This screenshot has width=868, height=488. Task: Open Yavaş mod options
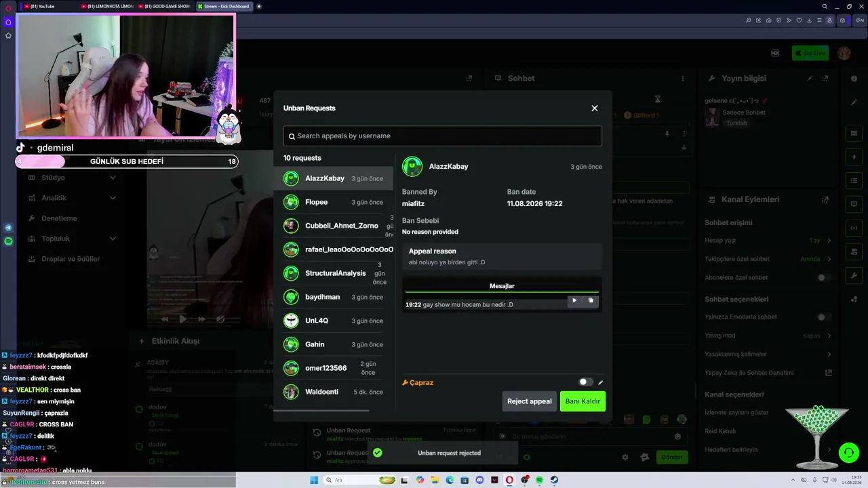click(768, 335)
